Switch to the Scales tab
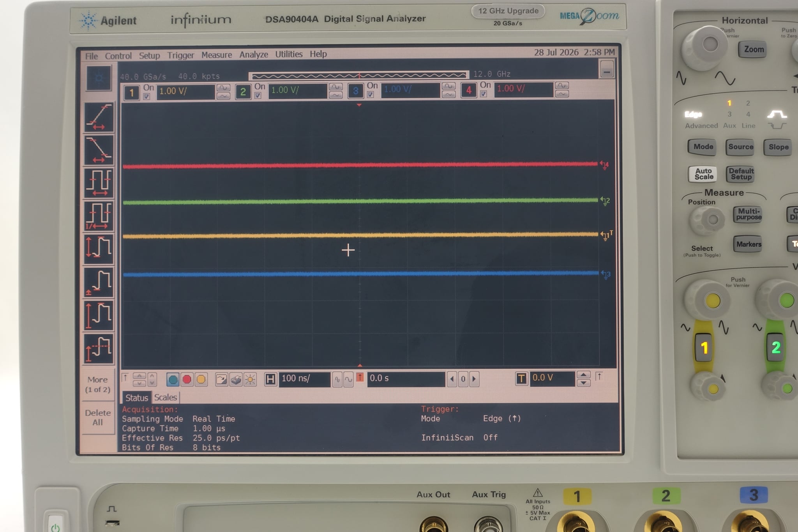 point(165,397)
